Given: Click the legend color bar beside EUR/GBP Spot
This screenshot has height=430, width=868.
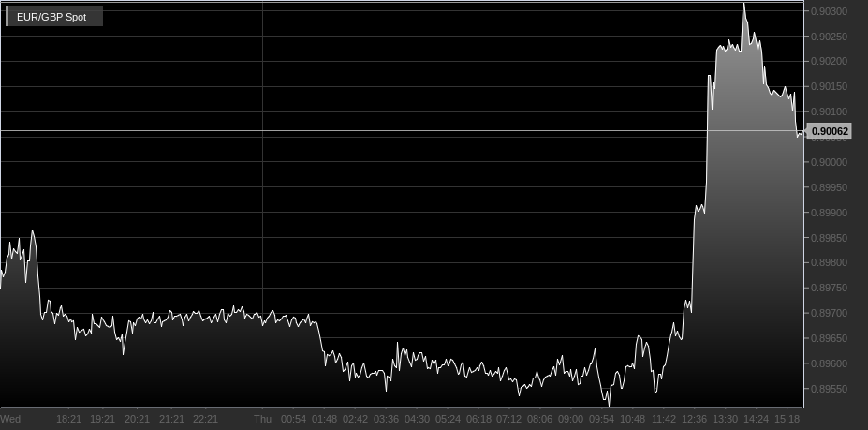Looking at the screenshot, I should (8, 17).
